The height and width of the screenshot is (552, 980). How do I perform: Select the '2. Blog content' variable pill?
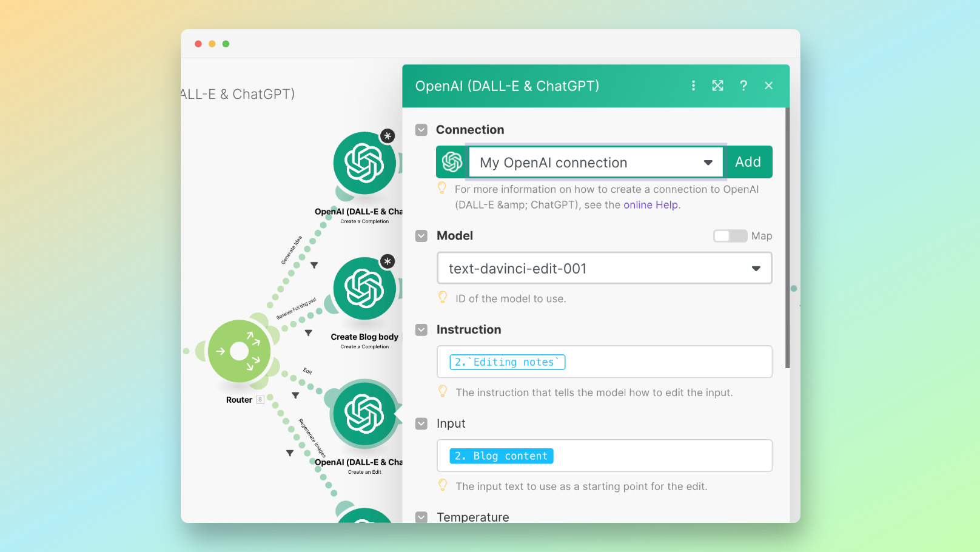pos(502,456)
